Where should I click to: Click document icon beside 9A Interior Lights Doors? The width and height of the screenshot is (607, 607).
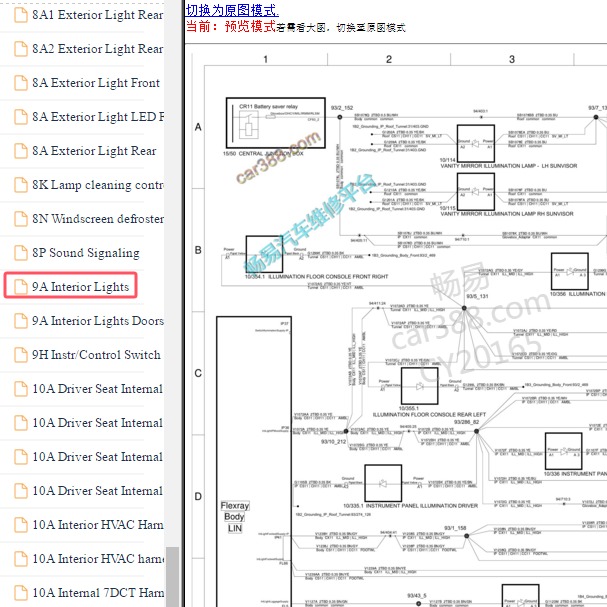[x=21, y=321]
